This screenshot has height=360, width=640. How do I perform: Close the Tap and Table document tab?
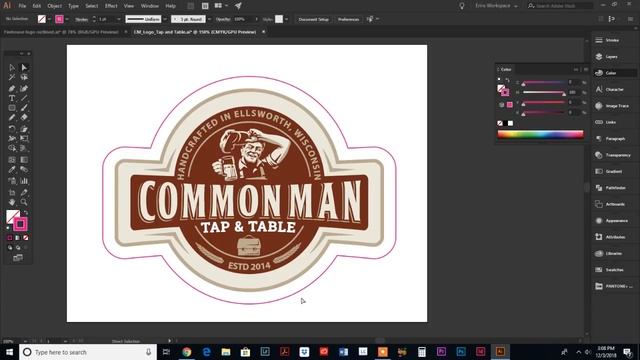pyautogui.click(x=263, y=32)
